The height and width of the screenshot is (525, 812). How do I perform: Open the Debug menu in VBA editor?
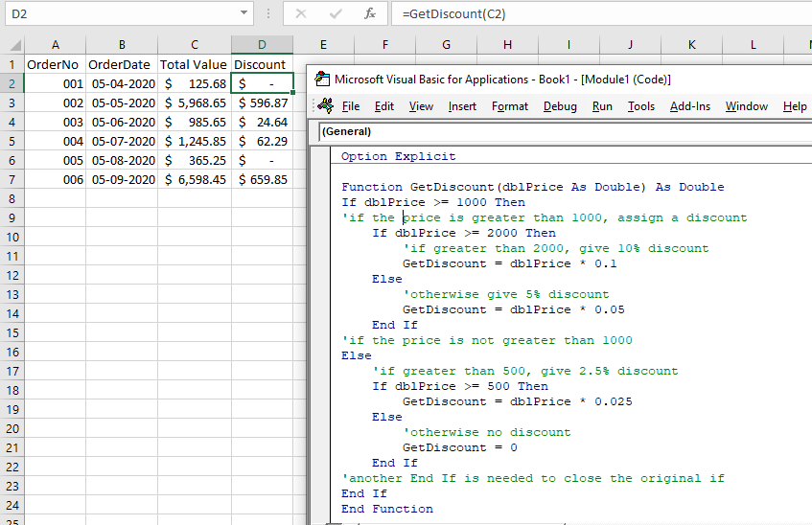tap(560, 106)
